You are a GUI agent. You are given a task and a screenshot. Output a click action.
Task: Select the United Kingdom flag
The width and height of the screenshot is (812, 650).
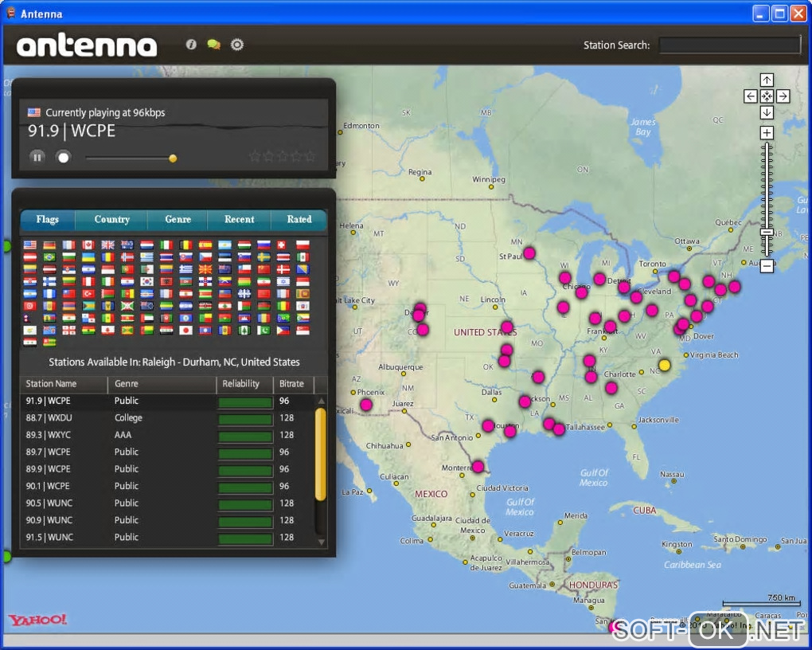[107, 245]
